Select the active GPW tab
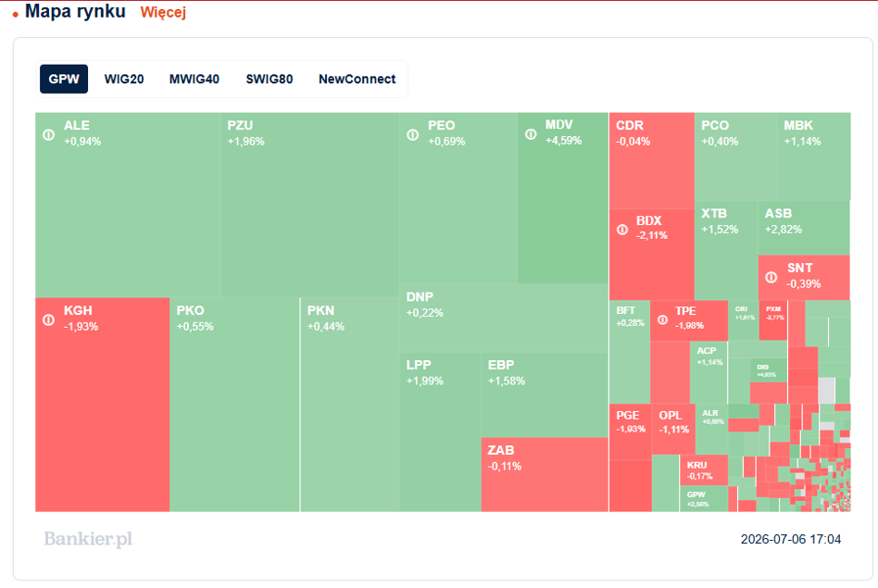Screen dimensions: 878x588 coord(64,79)
